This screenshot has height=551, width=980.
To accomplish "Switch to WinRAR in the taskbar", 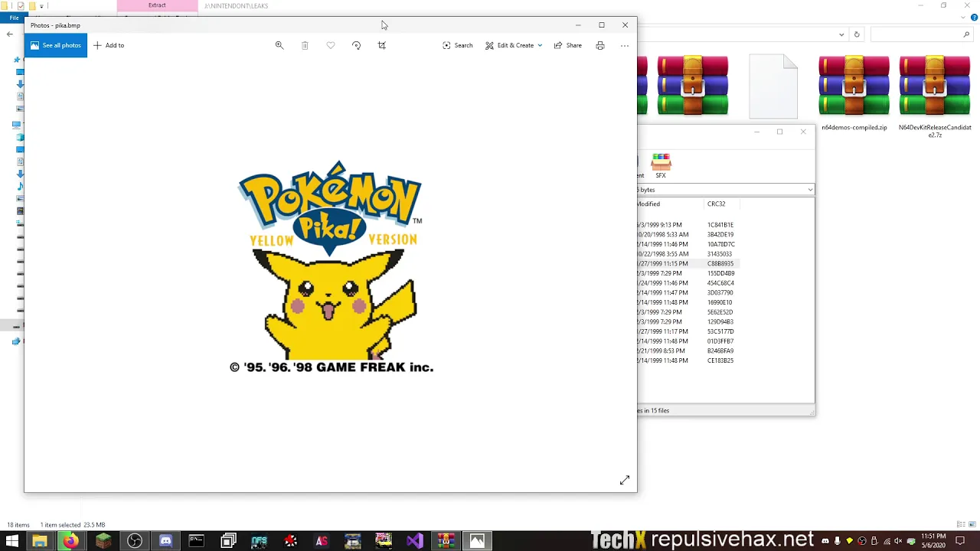I will (x=446, y=541).
